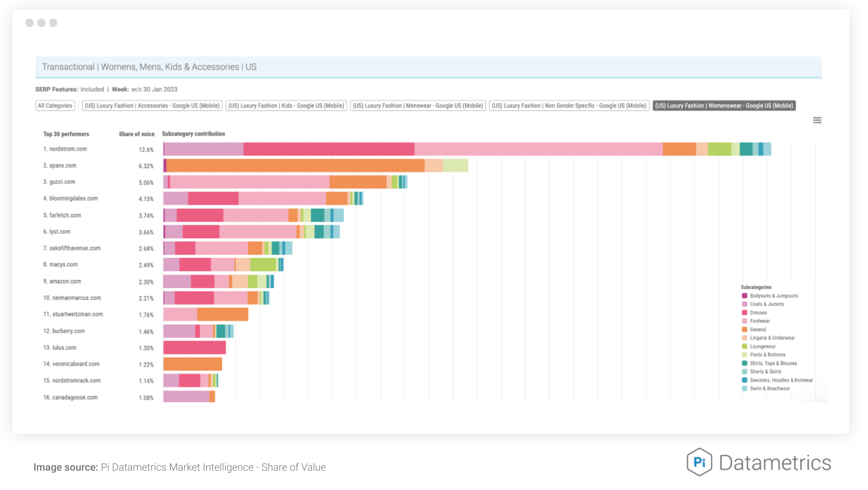Switch to Luxury Fashion Kids tab

pyautogui.click(x=286, y=106)
